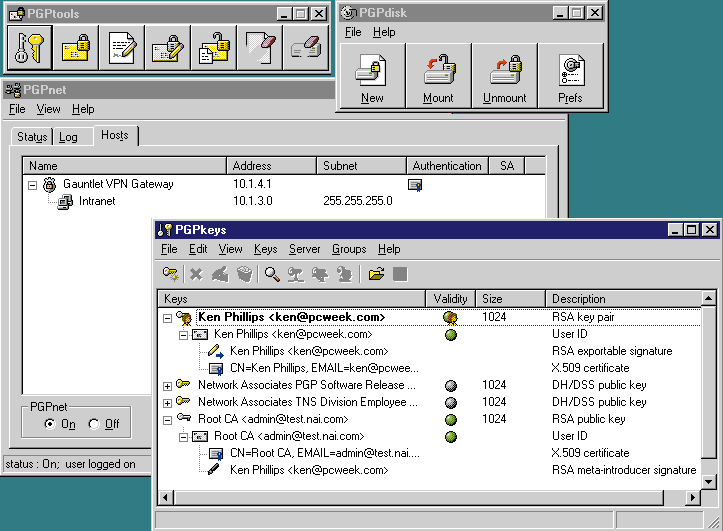The width and height of the screenshot is (723, 531).
Task: Click the Intranet computer icon in Hosts
Action: click(x=65, y=201)
